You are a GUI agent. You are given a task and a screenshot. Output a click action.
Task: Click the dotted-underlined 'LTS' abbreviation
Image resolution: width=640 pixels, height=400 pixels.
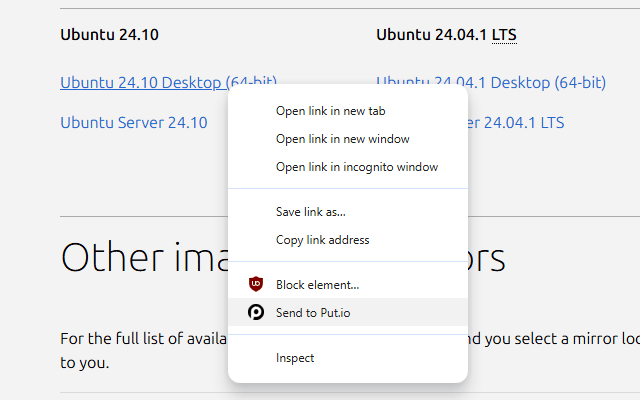[504, 35]
